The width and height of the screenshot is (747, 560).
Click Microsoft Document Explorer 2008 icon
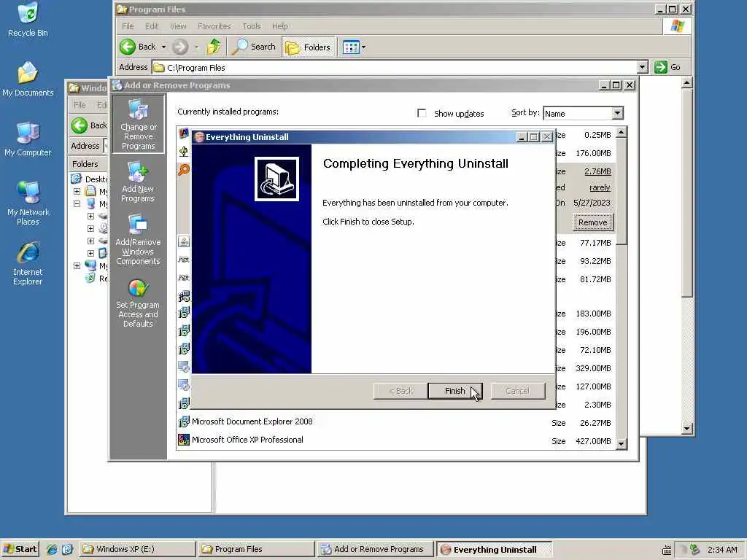tap(183, 422)
